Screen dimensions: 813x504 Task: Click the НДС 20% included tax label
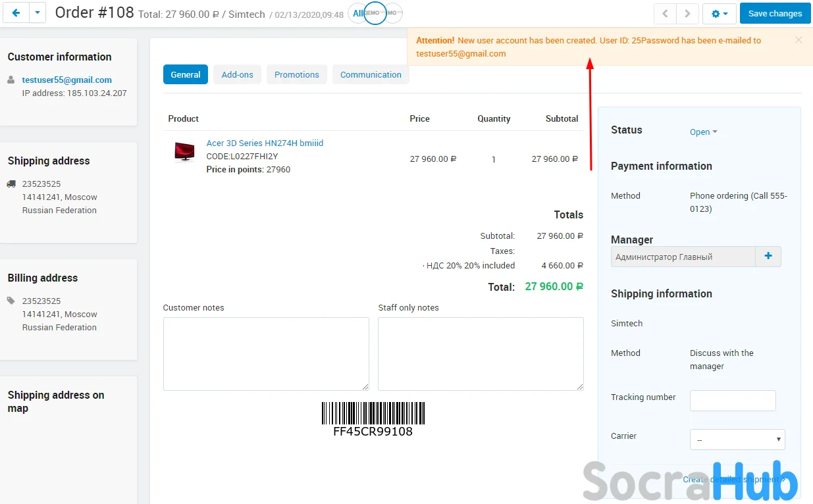[x=469, y=266]
